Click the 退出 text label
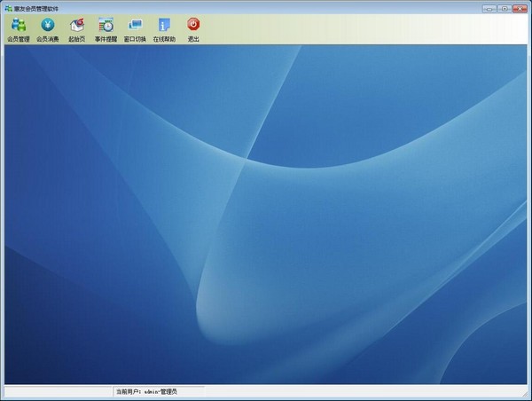The width and height of the screenshot is (532, 401). (x=193, y=39)
